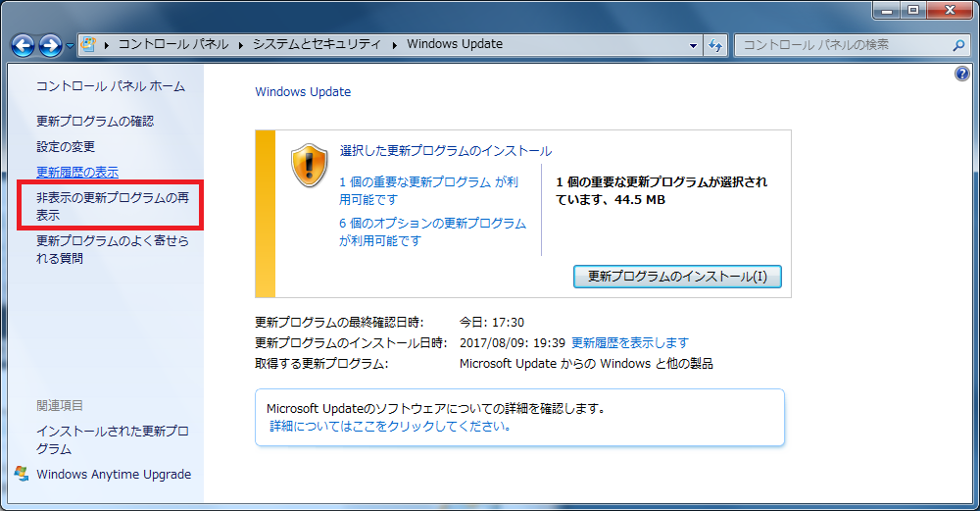Viewport: 980px width, 511px height.
Task: Select the コントロール パネル breadcrumb item
Action: click(173, 44)
